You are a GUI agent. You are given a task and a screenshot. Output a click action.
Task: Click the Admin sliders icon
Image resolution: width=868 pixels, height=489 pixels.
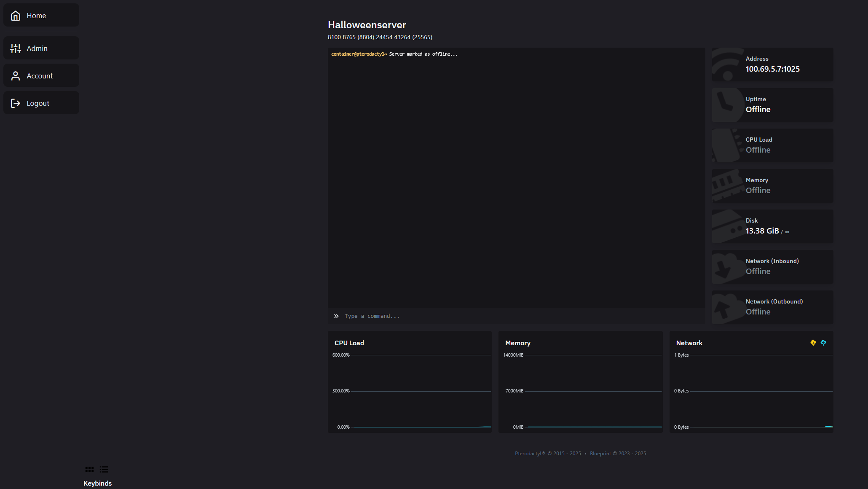click(16, 48)
